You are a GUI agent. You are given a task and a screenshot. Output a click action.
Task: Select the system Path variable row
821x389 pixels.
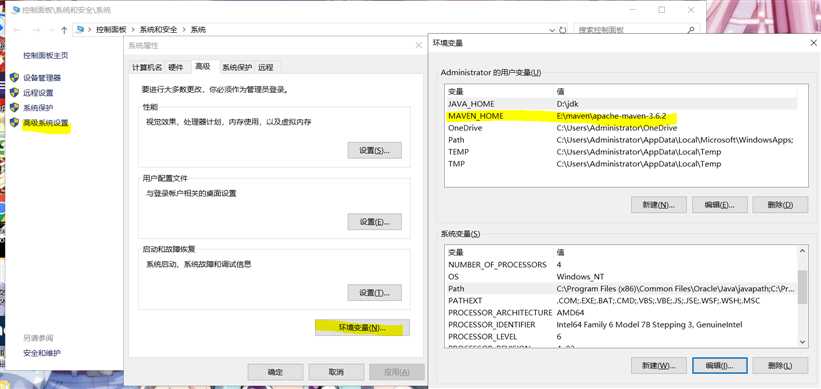(621, 288)
